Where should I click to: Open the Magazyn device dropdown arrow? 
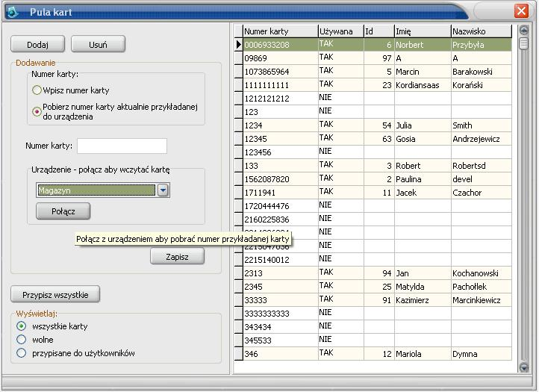tap(163, 190)
